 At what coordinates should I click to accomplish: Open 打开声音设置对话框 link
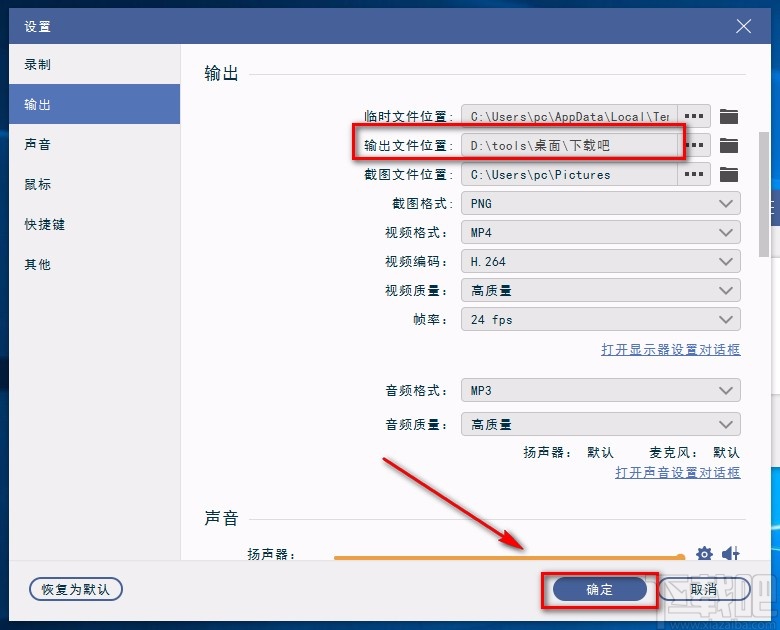tap(678, 472)
